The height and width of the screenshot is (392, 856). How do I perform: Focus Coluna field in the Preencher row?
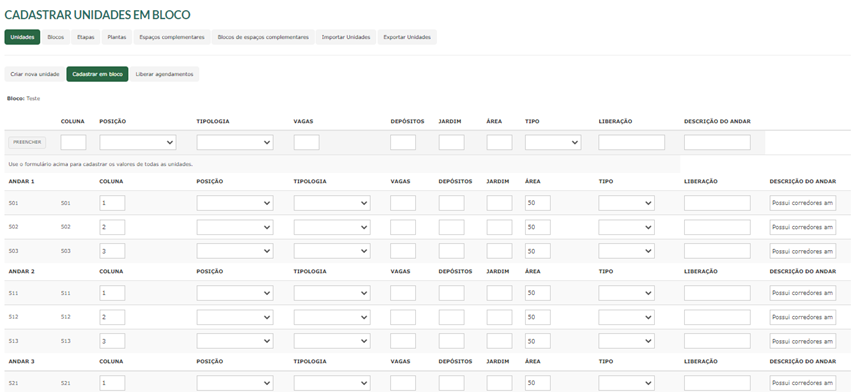(x=73, y=142)
